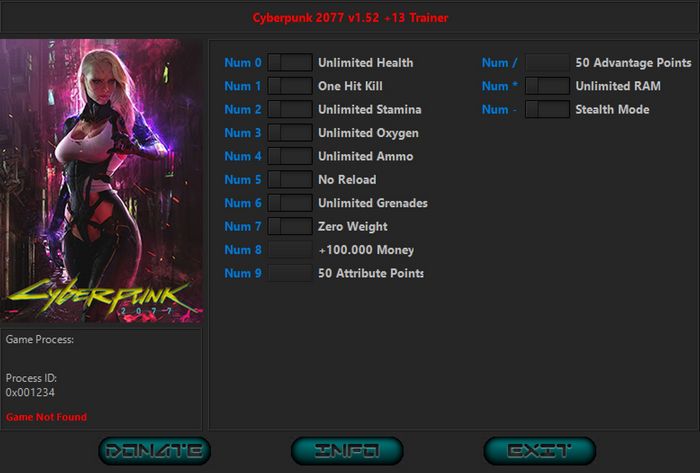Click the Game Process: label

click(x=40, y=340)
